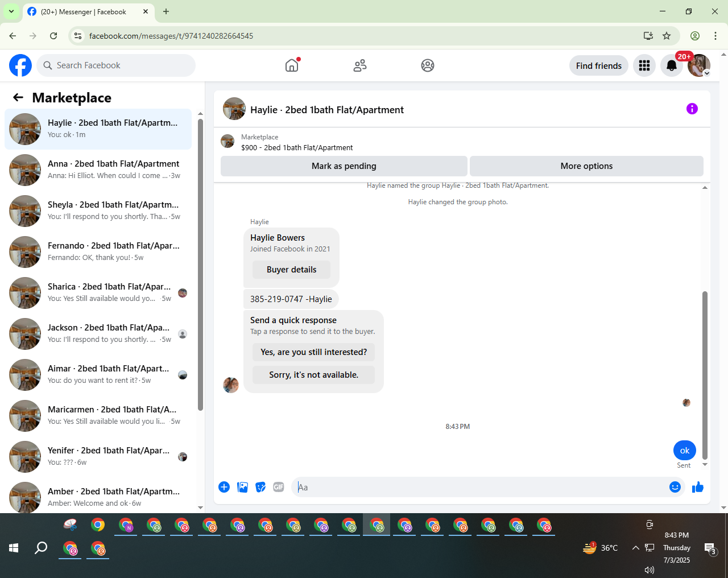Screen dimensions: 728x578
Task: Open Sheyla's conversation
Action: pyautogui.click(x=98, y=211)
